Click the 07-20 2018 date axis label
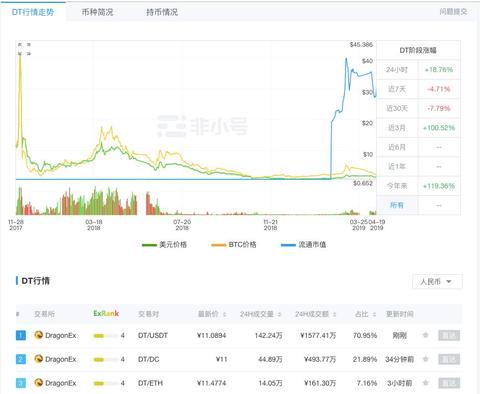Image resolution: width=480 pixels, height=394 pixels. pos(182,225)
